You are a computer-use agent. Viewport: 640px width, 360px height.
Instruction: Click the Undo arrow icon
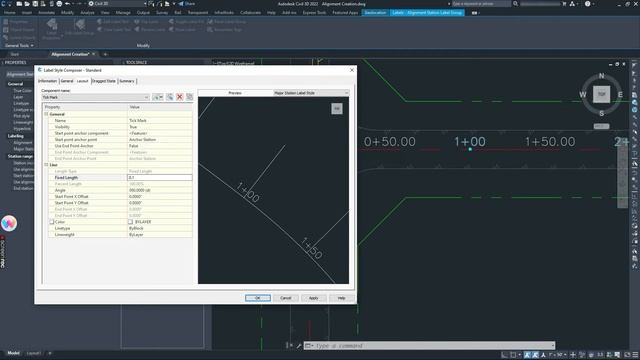pyautogui.click(x=68, y=4)
